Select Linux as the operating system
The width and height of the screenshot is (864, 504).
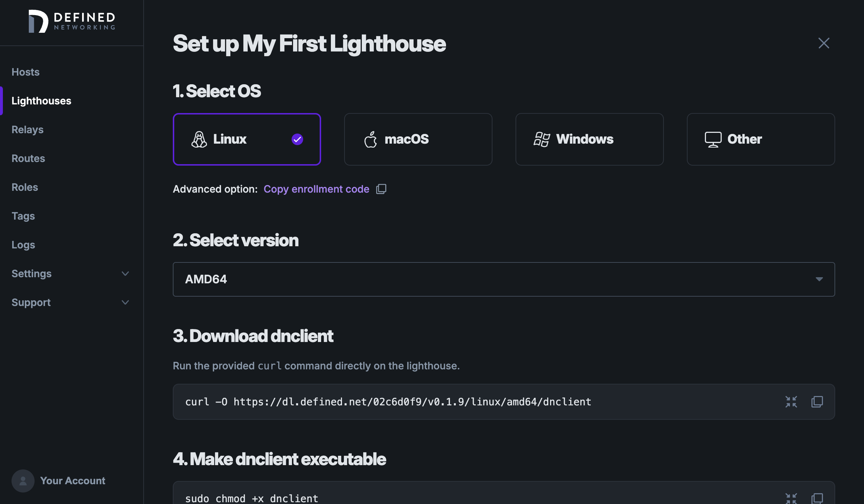pos(247,139)
